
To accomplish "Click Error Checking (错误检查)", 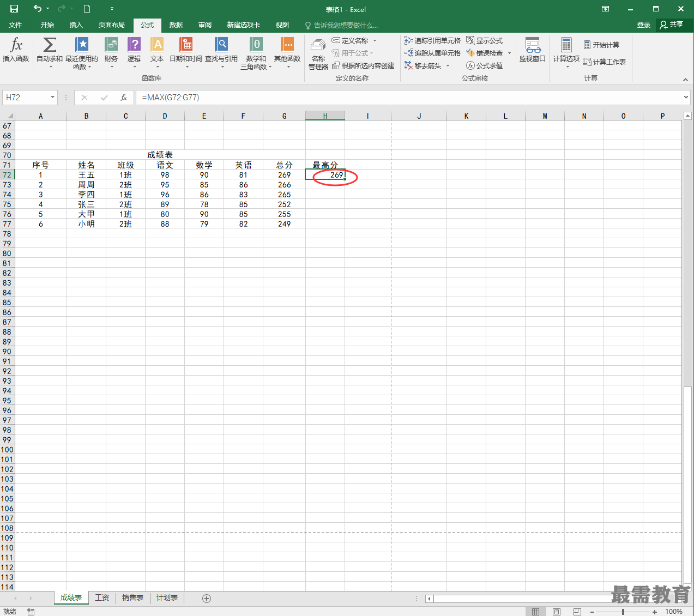I will coord(485,53).
